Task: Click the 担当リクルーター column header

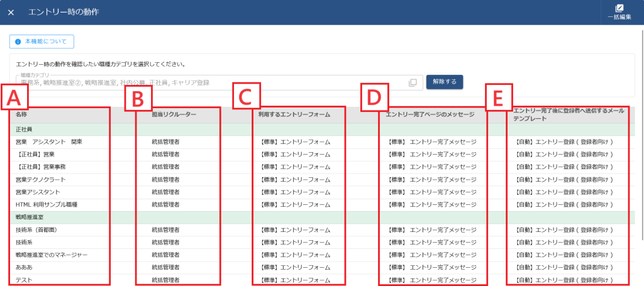Action: click(x=174, y=115)
